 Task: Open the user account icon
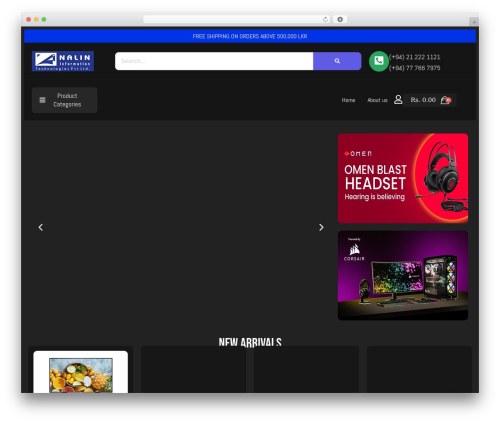tap(398, 100)
